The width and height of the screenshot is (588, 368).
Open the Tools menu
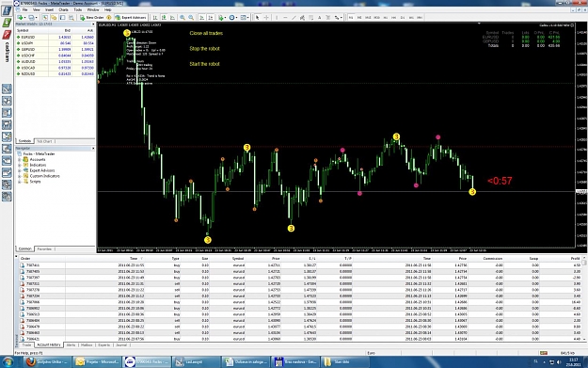click(x=78, y=9)
